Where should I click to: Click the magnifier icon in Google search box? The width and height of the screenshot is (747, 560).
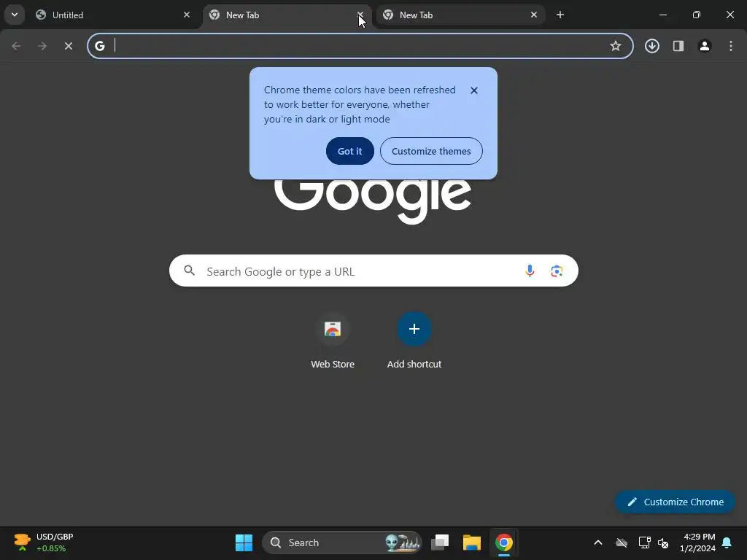point(189,271)
